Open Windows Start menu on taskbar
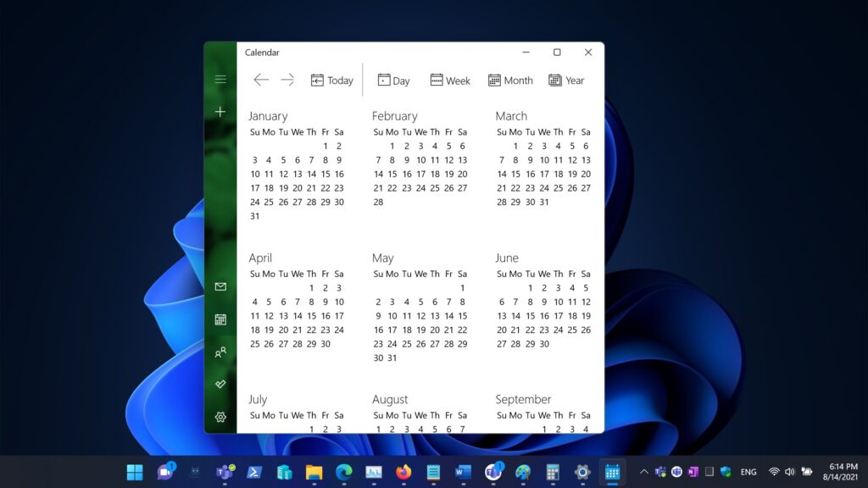 [135, 472]
